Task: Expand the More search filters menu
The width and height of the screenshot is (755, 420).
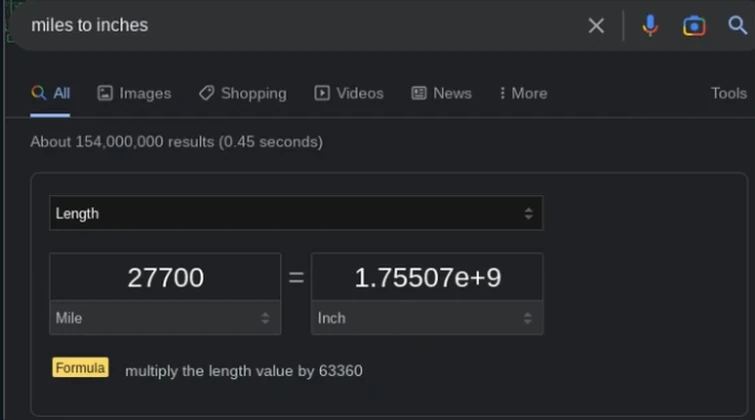Action: click(x=523, y=93)
